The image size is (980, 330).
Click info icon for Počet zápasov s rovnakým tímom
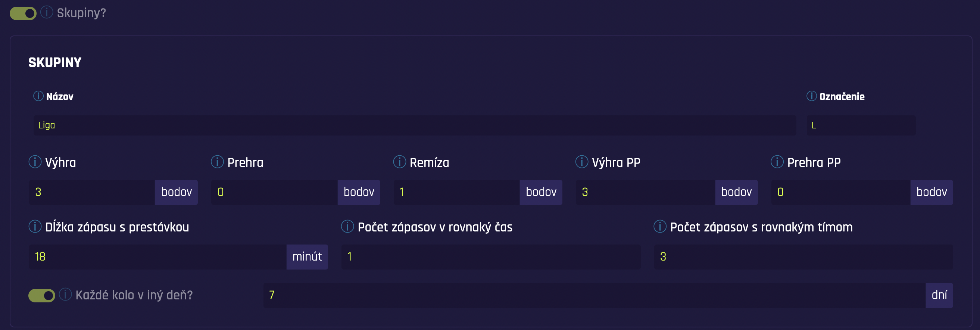[660, 227]
